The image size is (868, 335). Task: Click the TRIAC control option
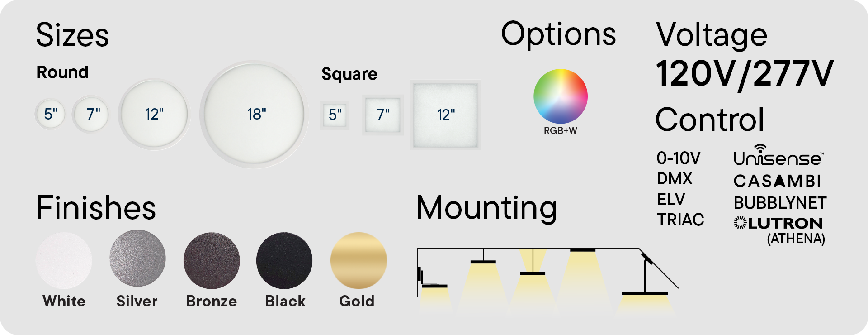click(680, 220)
